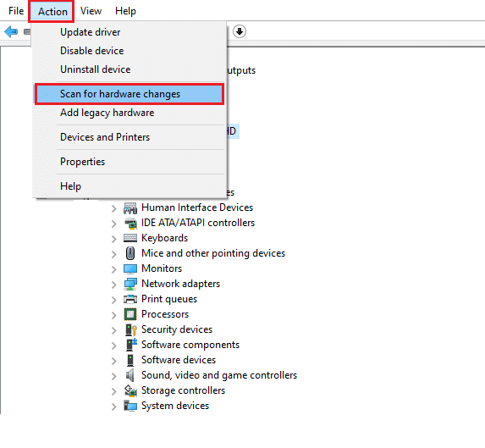Select the Print queues label
The image size is (485, 448).
tap(169, 299)
